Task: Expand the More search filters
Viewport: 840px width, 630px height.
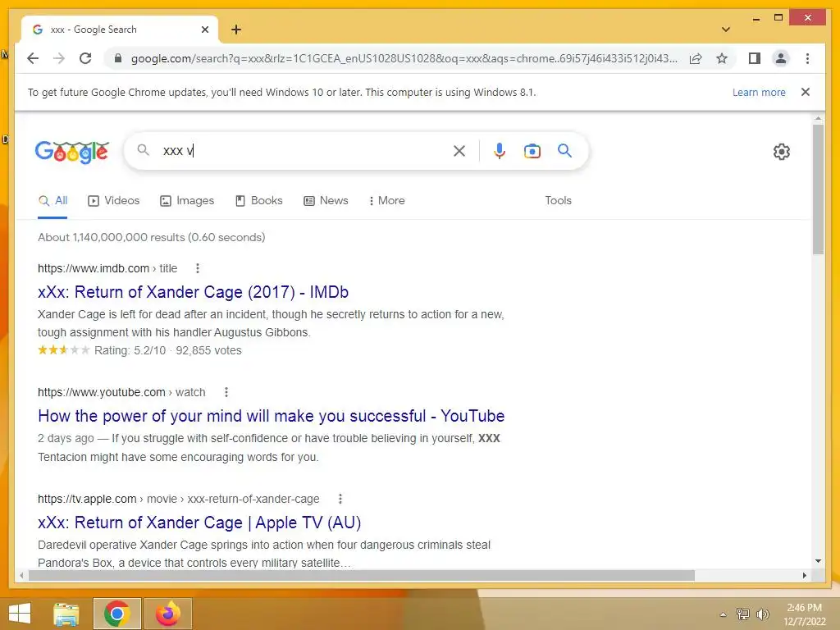Action: (387, 201)
